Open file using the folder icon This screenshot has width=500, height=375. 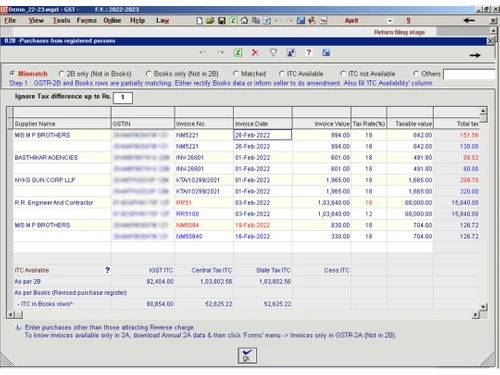click(x=210, y=21)
